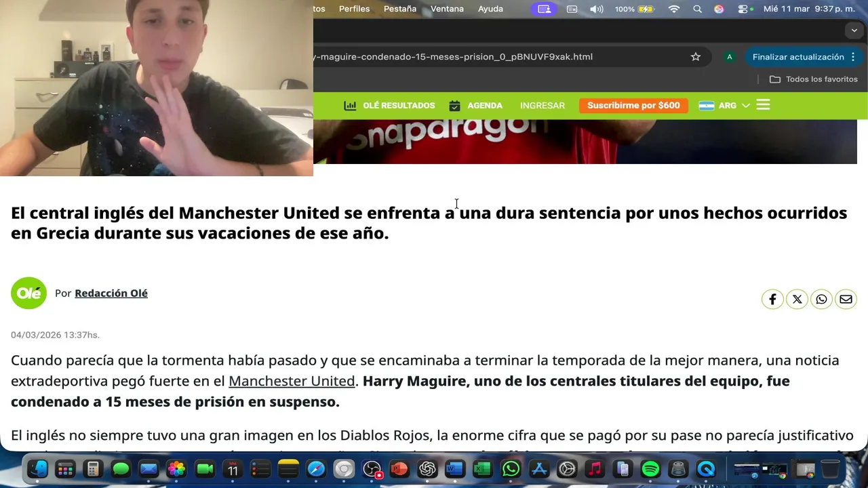The image size is (868, 488).
Task: Open the Trash in the Dock
Action: click(x=831, y=469)
